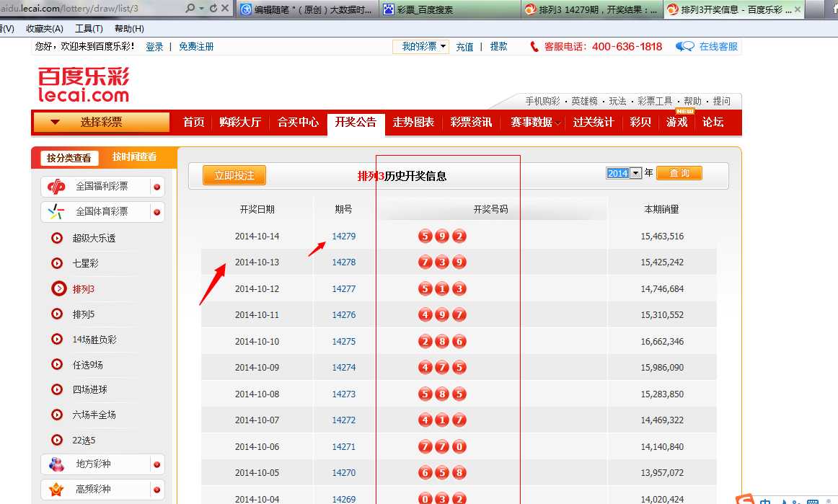Open draw period 14270 link

(x=344, y=473)
